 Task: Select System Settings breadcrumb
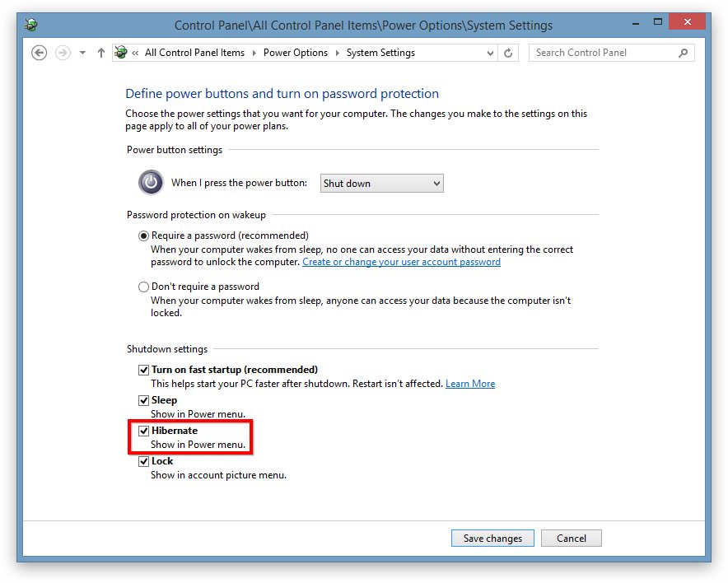[380, 53]
